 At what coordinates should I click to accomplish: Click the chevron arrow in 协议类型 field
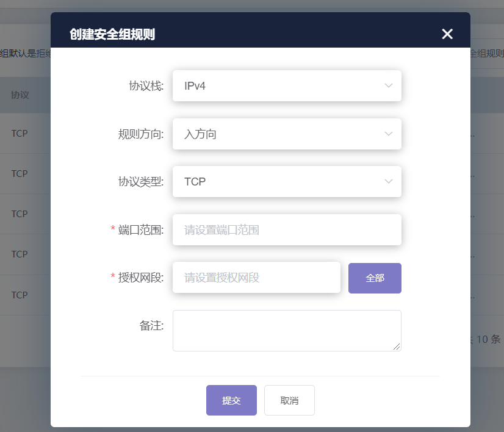click(389, 182)
